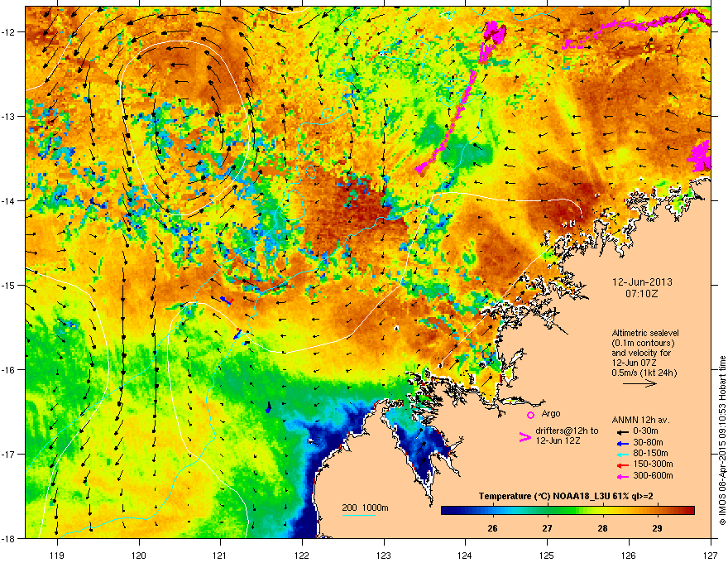Click the '150-300m' depth label
The image size is (728, 563).
(x=653, y=464)
